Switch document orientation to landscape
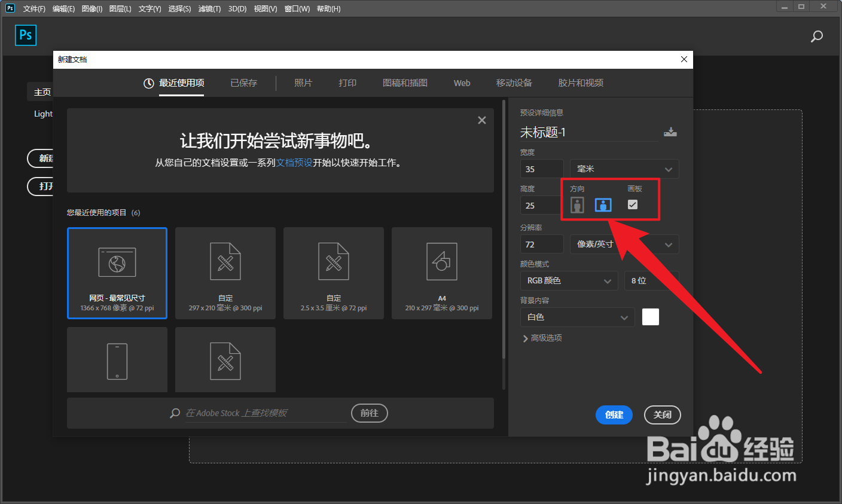The image size is (842, 504). (603, 204)
